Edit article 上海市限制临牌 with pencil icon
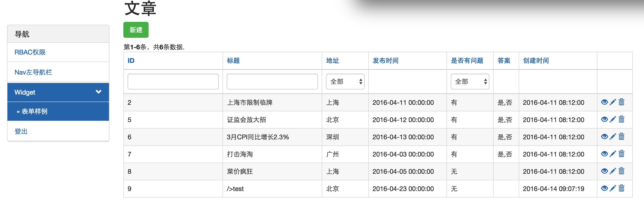The height and width of the screenshot is (205, 644). [613, 102]
